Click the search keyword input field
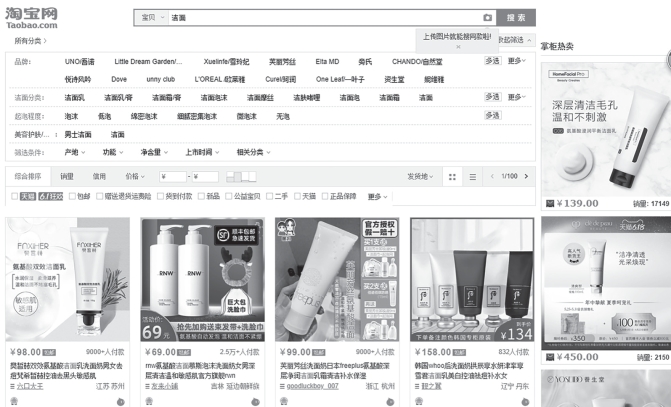Viewport: 671px width, 407px height. coord(325,18)
